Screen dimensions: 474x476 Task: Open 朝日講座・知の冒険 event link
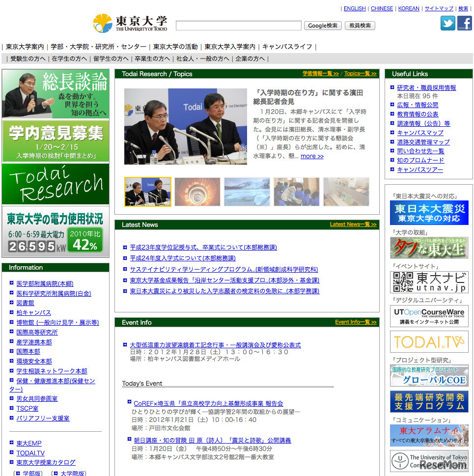[212, 441]
